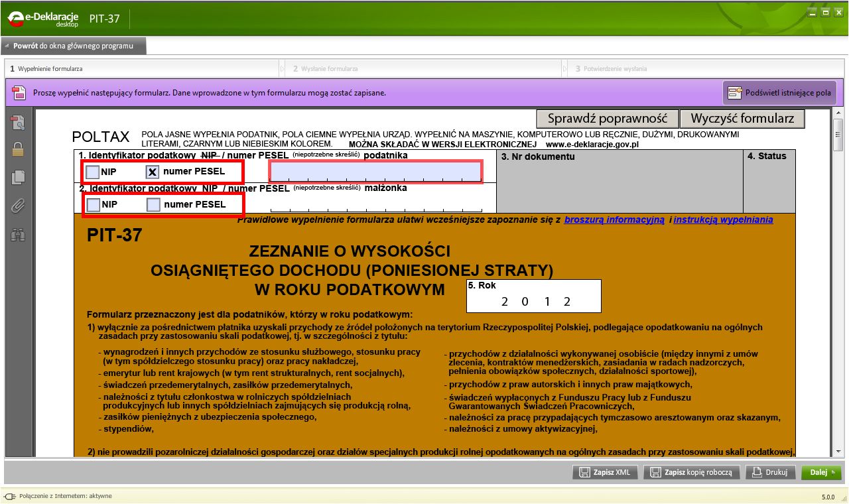The height and width of the screenshot is (504, 849).
Task: Return via Powrót do okna głównego programu tab
Action: [x=73, y=46]
